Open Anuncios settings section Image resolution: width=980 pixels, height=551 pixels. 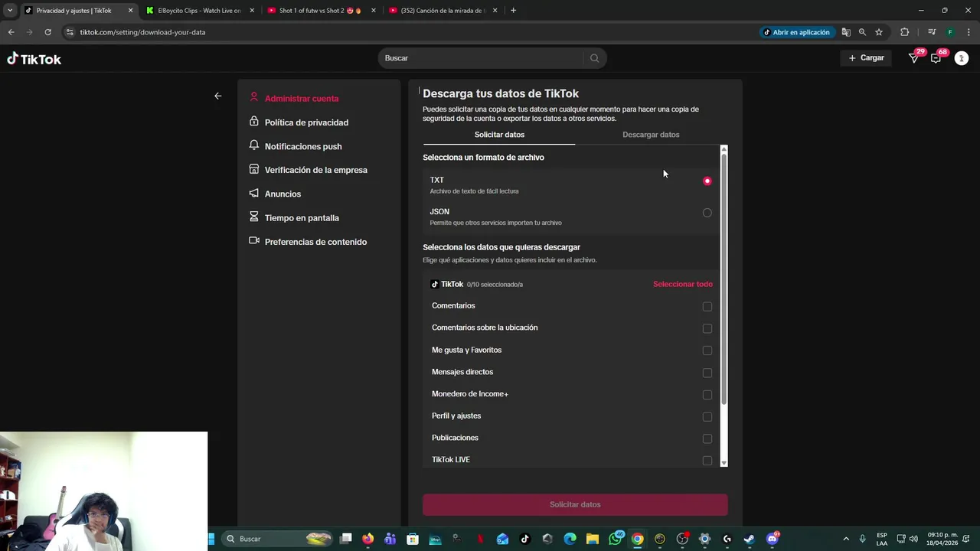(x=283, y=194)
